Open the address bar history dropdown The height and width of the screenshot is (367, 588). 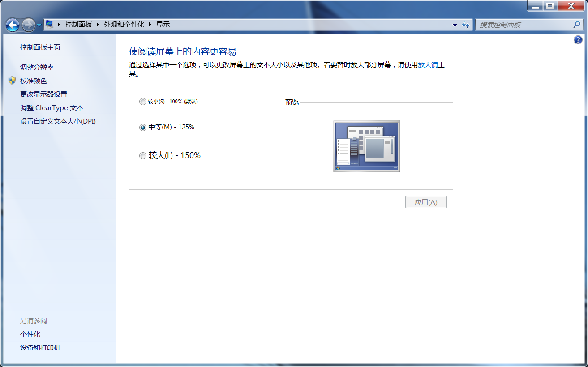(x=455, y=25)
